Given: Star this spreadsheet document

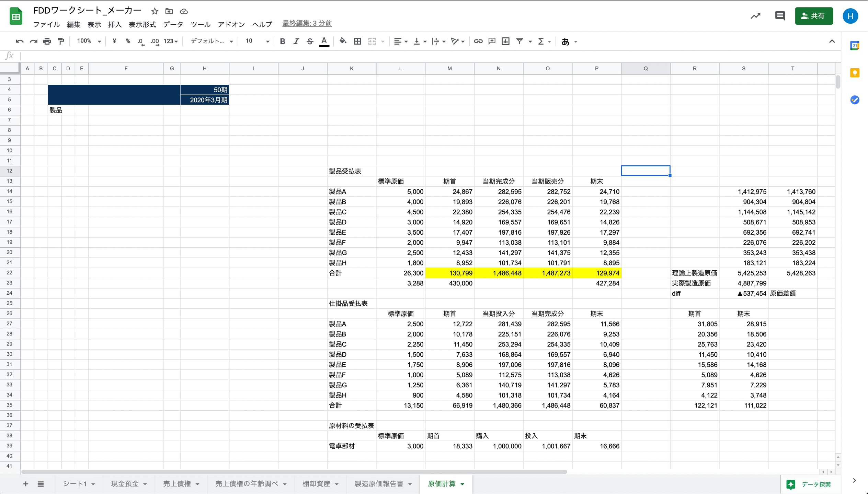Looking at the screenshot, I should [x=155, y=11].
